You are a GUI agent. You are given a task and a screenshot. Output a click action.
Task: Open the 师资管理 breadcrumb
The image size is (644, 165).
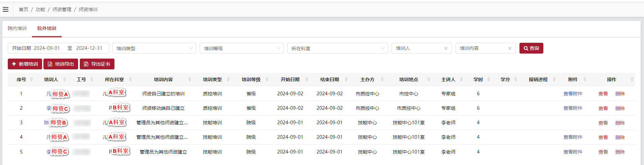[62, 9]
